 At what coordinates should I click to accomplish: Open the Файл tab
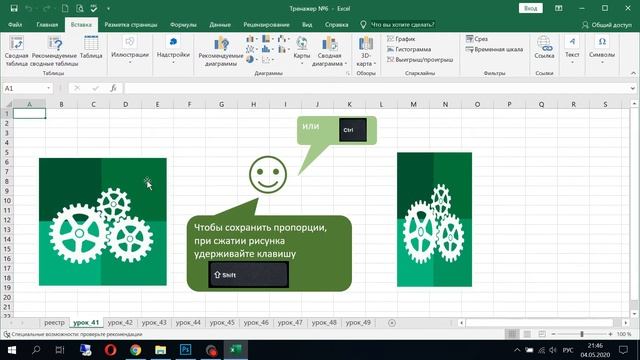(x=15, y=24)
